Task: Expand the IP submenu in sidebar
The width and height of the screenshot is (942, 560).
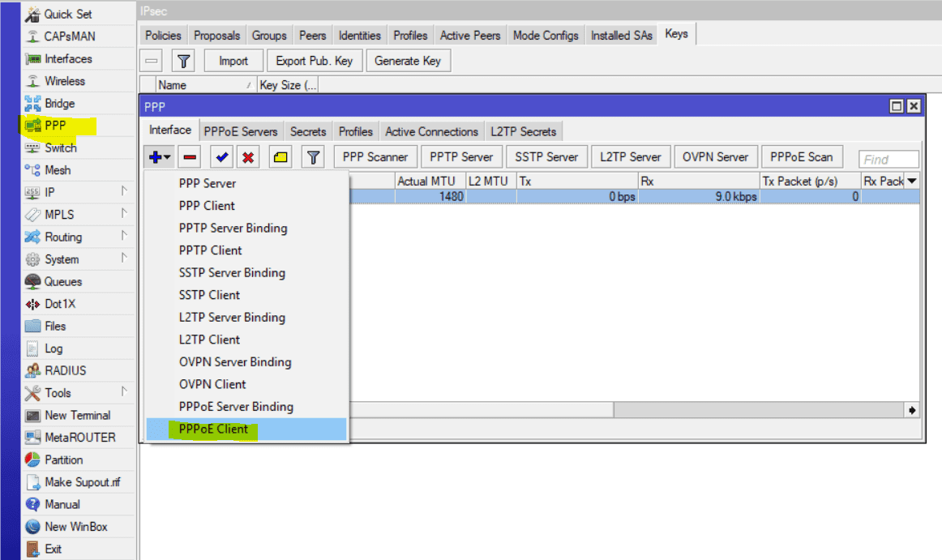Action: (50, 193)
